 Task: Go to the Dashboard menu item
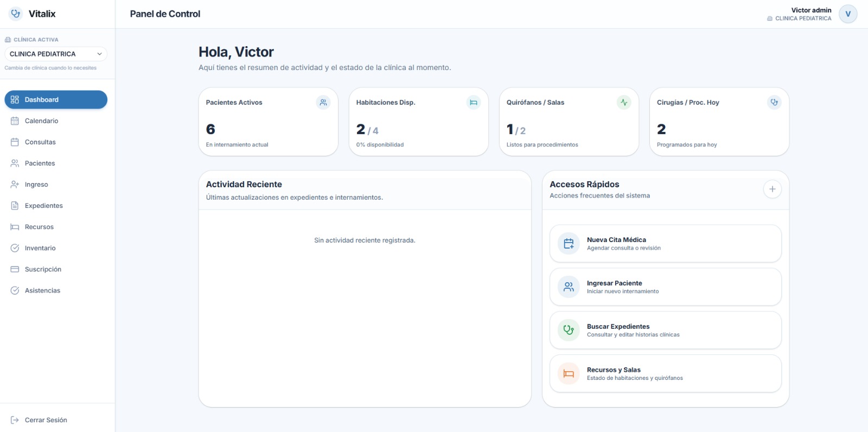(x=56, y=99)
